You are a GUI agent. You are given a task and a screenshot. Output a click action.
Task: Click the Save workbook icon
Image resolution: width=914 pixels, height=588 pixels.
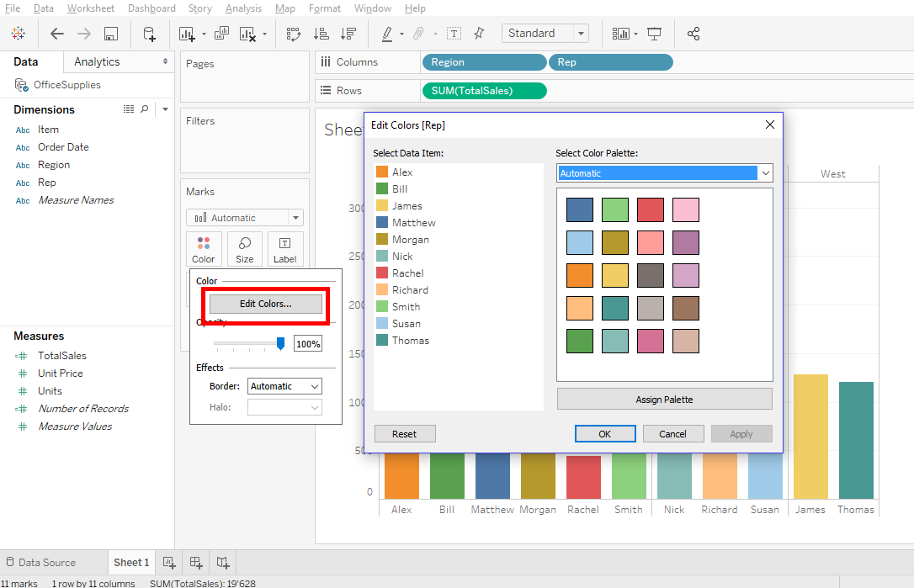111,34
